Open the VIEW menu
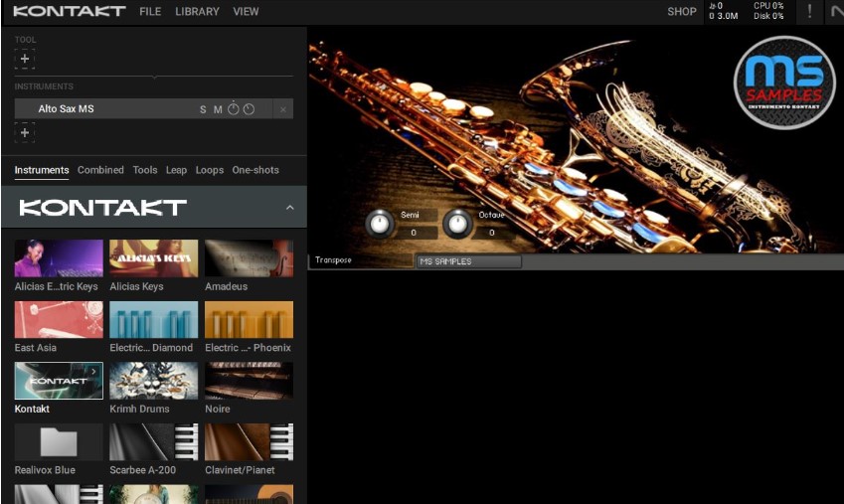 click(x=246, y=11)
